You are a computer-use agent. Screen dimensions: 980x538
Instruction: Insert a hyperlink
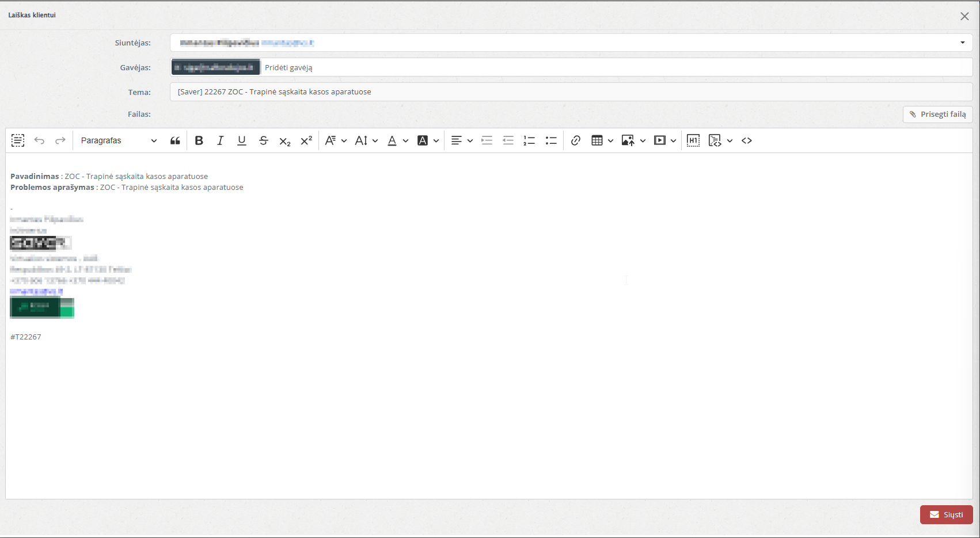575,140
